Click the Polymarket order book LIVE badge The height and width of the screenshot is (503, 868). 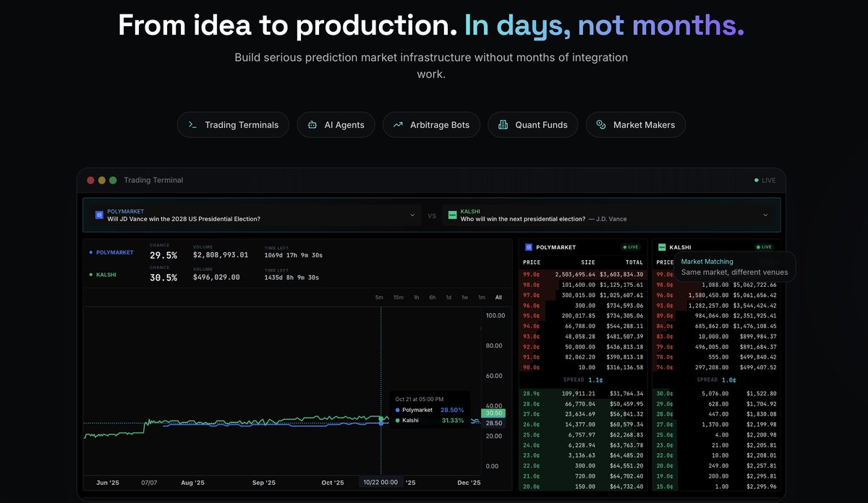[631, 247]
